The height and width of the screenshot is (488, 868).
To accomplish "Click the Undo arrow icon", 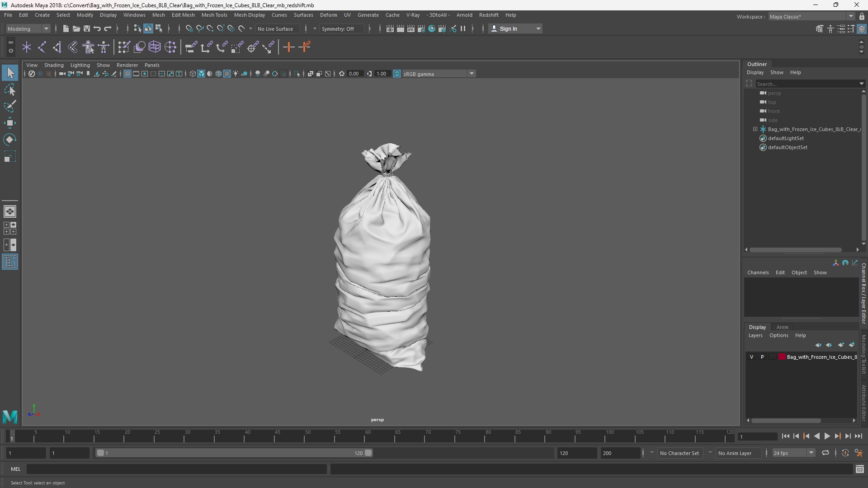I will tap(97, 28).
